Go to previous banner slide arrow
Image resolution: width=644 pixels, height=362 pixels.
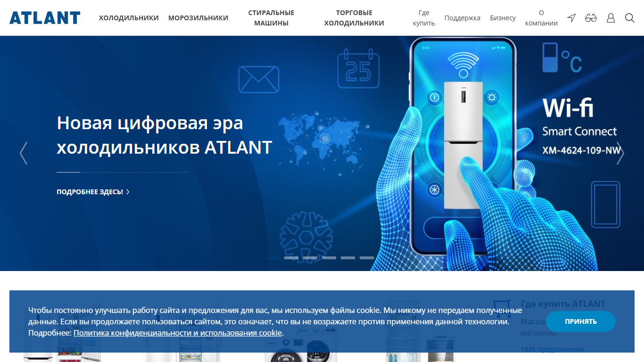pos(24,153)
